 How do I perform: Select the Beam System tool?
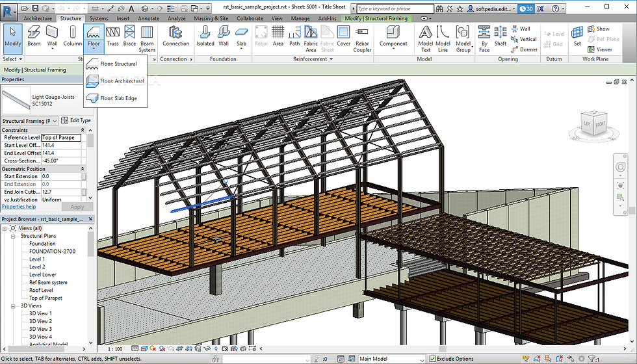click(147, 39)
